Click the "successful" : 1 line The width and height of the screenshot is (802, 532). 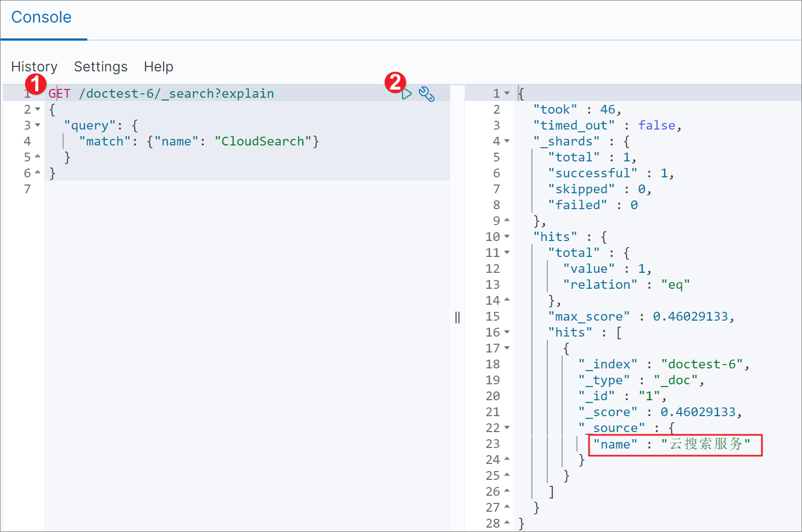611,173
